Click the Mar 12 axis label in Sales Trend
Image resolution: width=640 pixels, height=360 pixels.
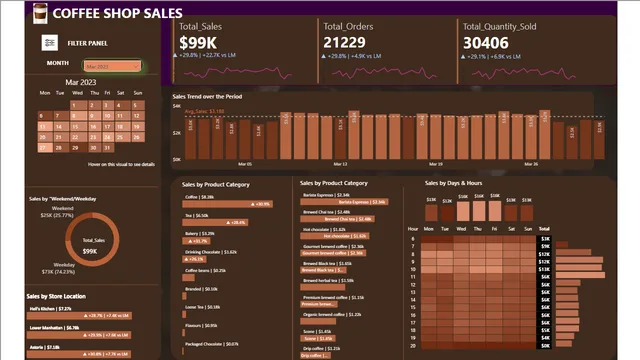pos(340,164)
